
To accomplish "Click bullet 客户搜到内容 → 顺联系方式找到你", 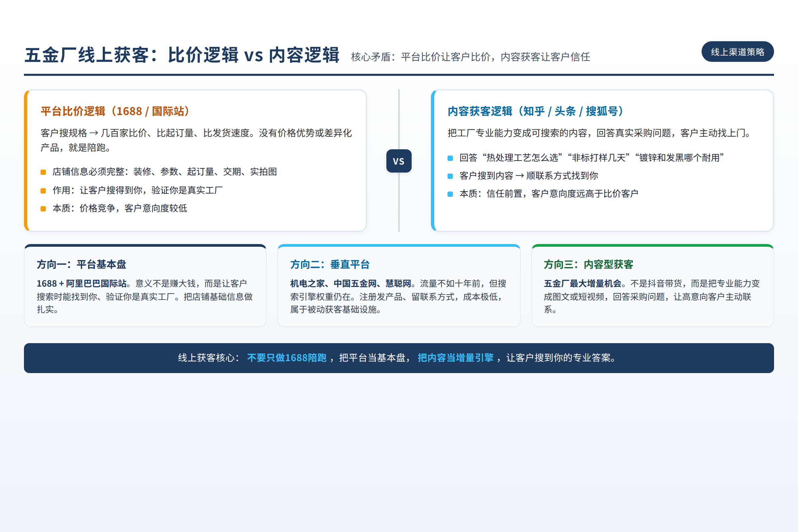I will pos(529,176).
